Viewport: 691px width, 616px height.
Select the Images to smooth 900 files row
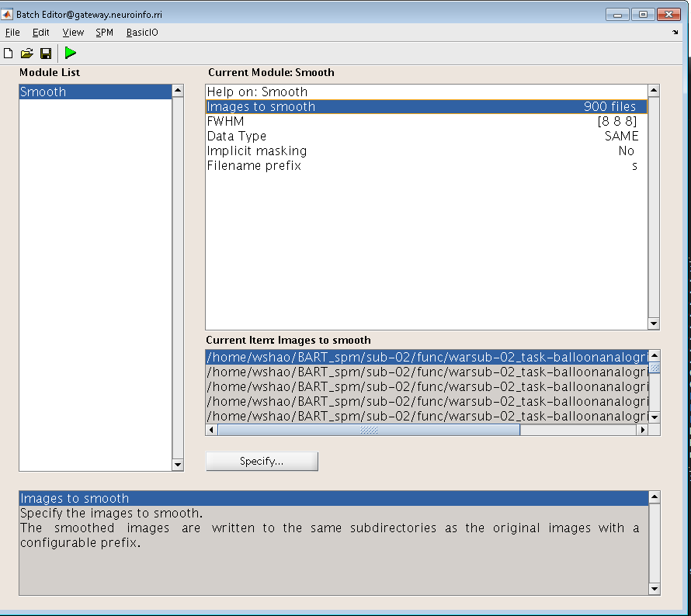426,106
